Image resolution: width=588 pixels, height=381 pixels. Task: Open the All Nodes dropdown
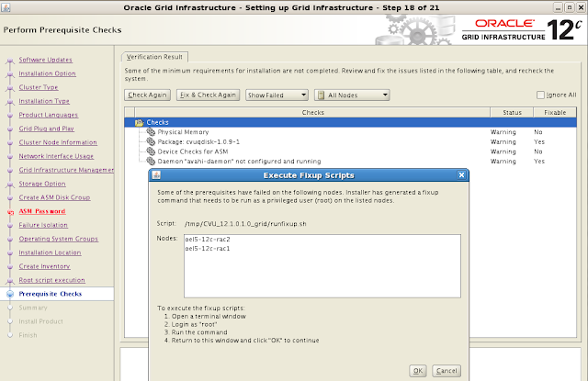click(352, 95)
